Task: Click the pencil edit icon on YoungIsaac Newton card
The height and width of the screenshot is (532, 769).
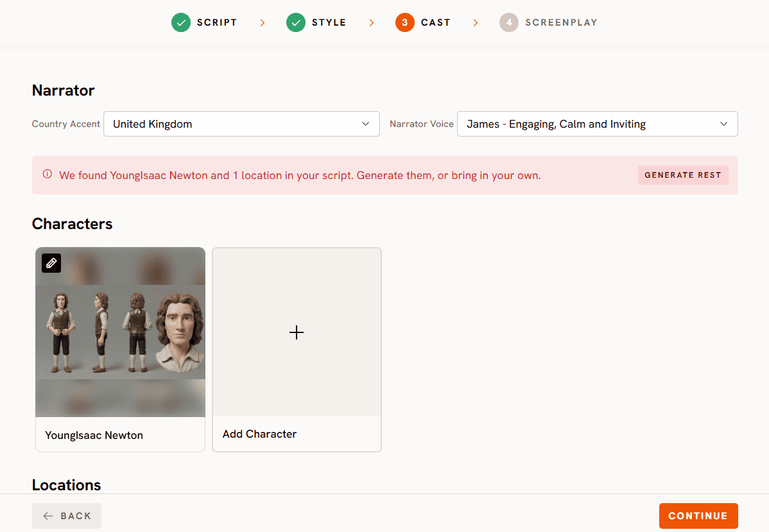Action: tap(51, 263)
